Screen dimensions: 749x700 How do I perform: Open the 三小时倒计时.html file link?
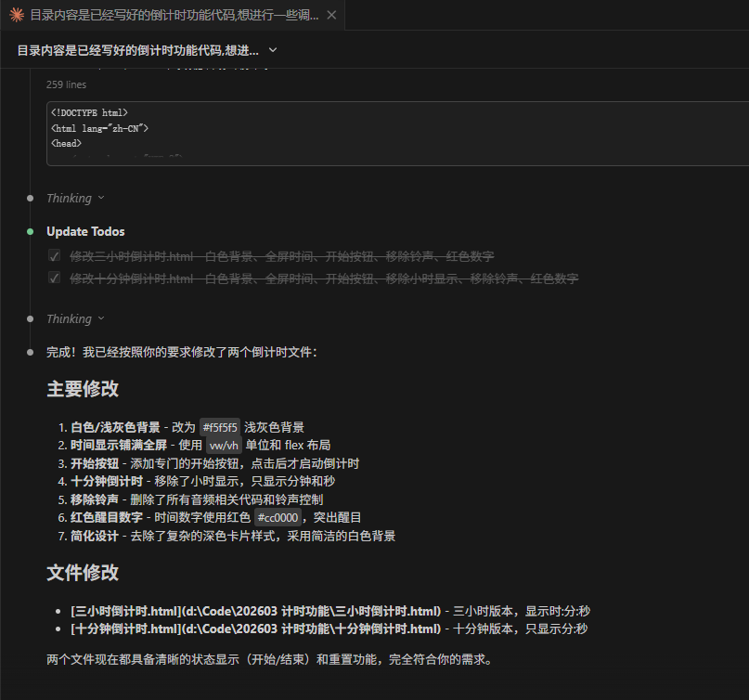point(255,611)
